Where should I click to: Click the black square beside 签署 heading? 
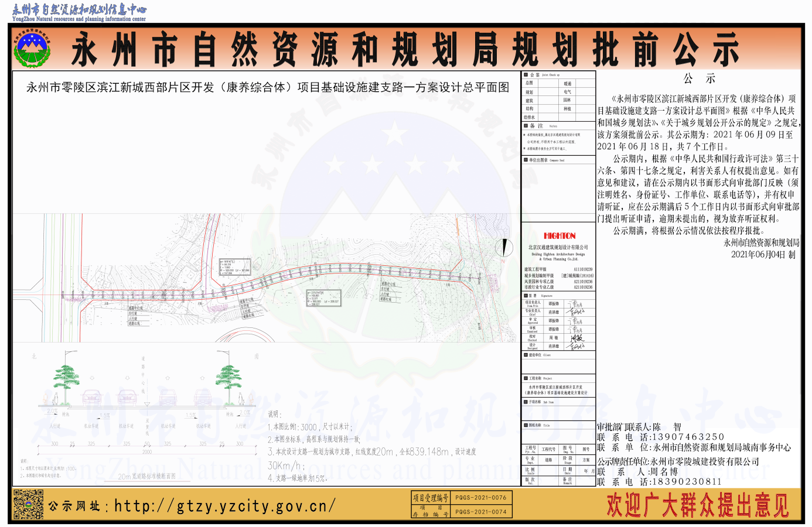click(526, 296)
